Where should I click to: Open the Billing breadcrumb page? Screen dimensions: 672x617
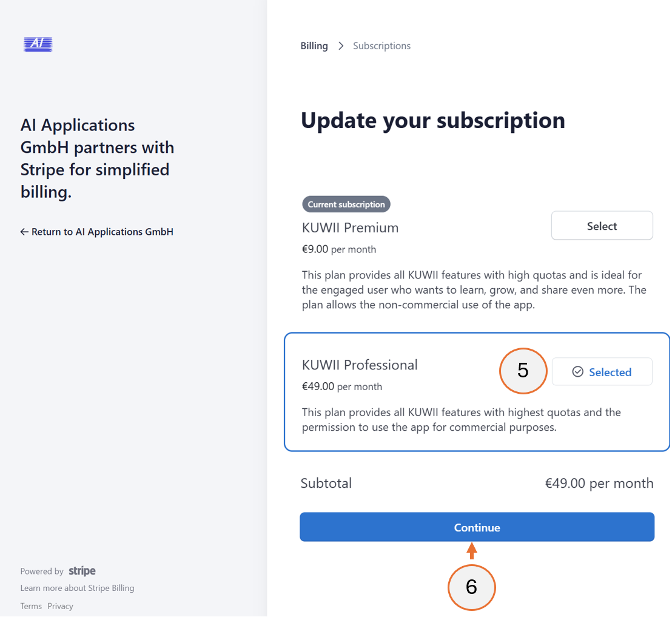coord(314,46)
